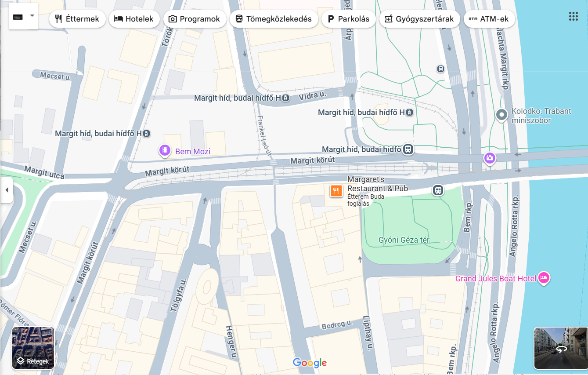
Task: Show ATM-ek on the map
Action: tap(489, 19)
